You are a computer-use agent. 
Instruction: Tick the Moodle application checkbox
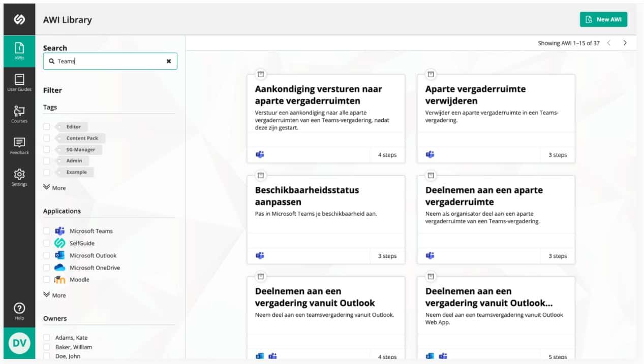pyautogui.click(x=47, y=280)
